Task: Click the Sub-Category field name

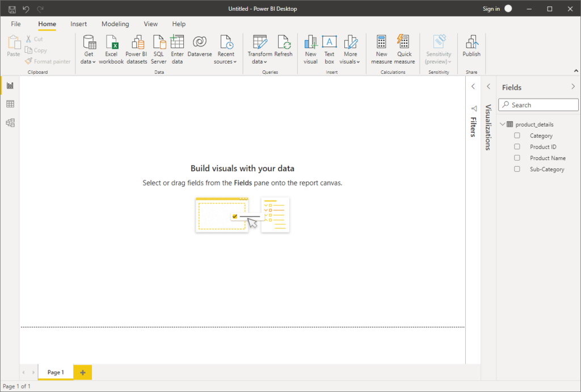Action: (547, 169)
